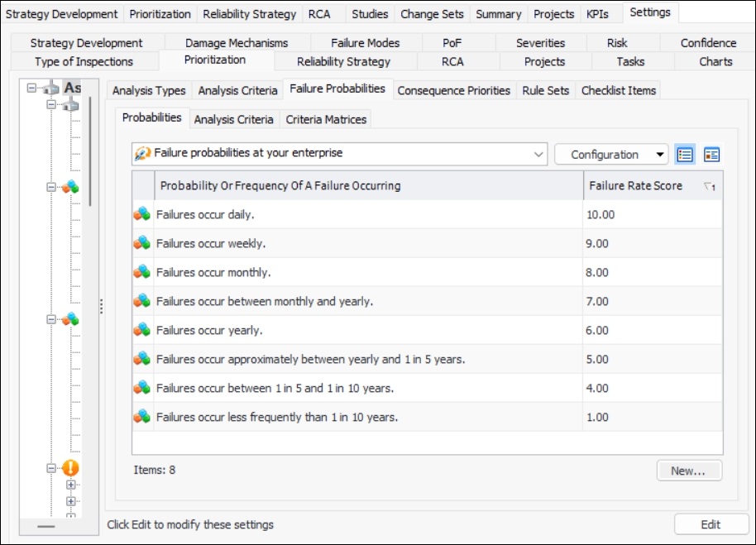Click the New... button

point(689,471)
